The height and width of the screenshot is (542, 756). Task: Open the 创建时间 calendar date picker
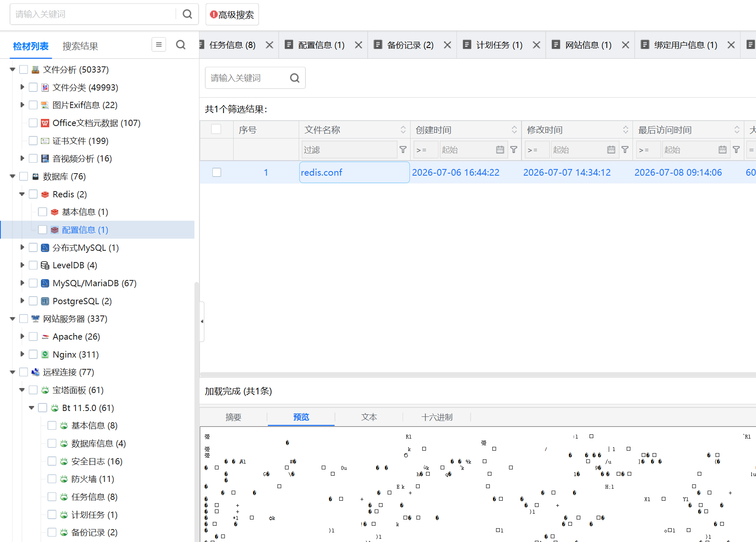pyautogui.click(x=500, y=149)
